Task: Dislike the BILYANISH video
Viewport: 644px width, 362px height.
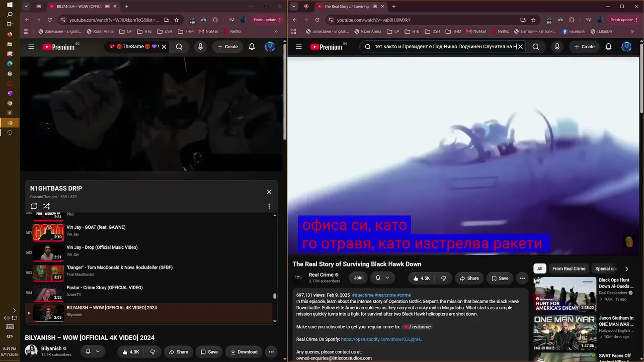Action: (152, 352)
